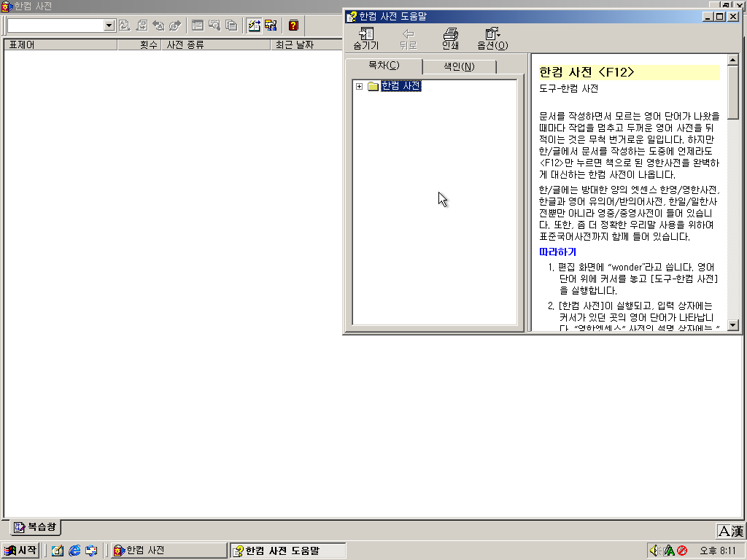
Task: Click the help content scrollbar down arrow
Action: tap(732, 325)
